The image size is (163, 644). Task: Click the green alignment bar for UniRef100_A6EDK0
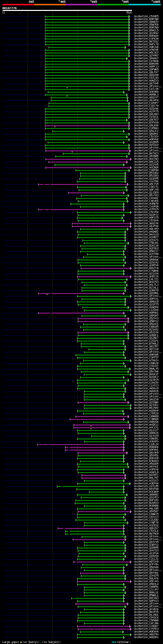pyautogui.click(x=101, y=637)
